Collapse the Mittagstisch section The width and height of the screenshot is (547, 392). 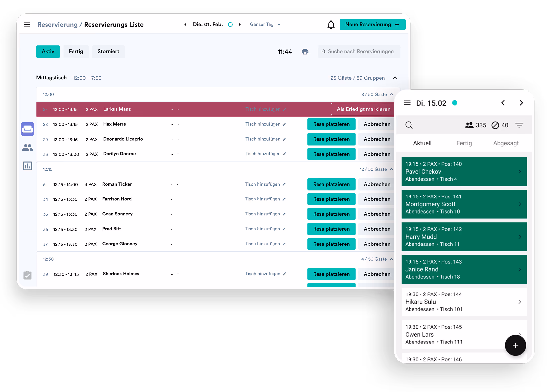click(x=395, y=78)
